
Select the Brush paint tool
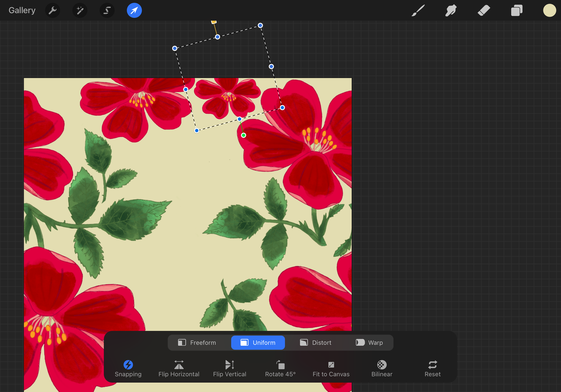pyautogui.click(x=418, y=11)
